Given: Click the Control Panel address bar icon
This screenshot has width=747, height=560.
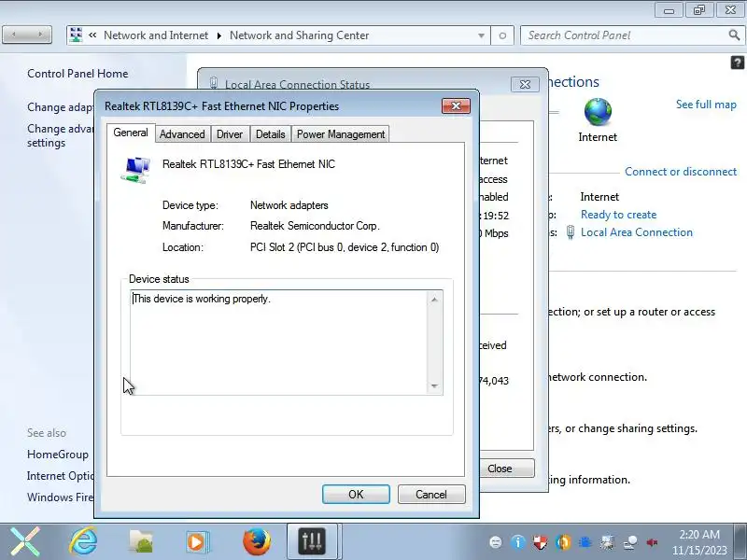Looking at the screenshot, I should pos(76,35).
